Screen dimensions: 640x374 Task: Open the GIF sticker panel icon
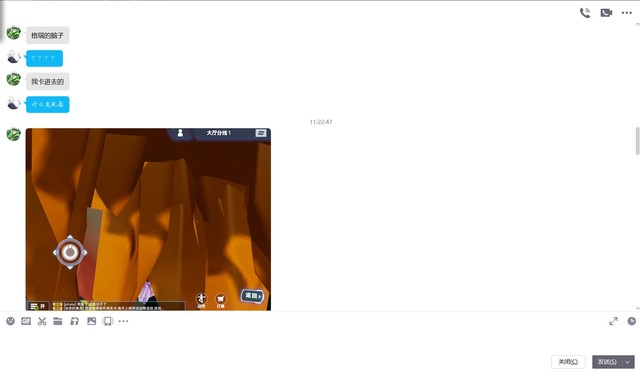[x=26, y=321]
